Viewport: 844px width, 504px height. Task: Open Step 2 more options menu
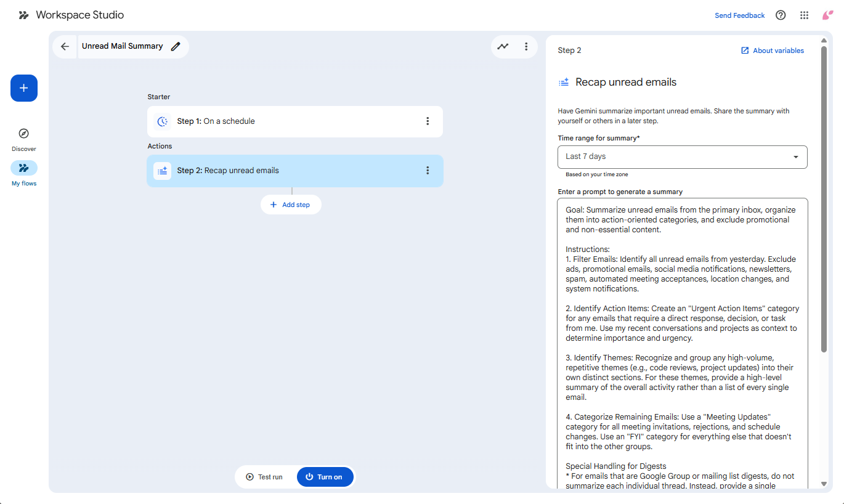pyautogui.click(x=428, y=171)
